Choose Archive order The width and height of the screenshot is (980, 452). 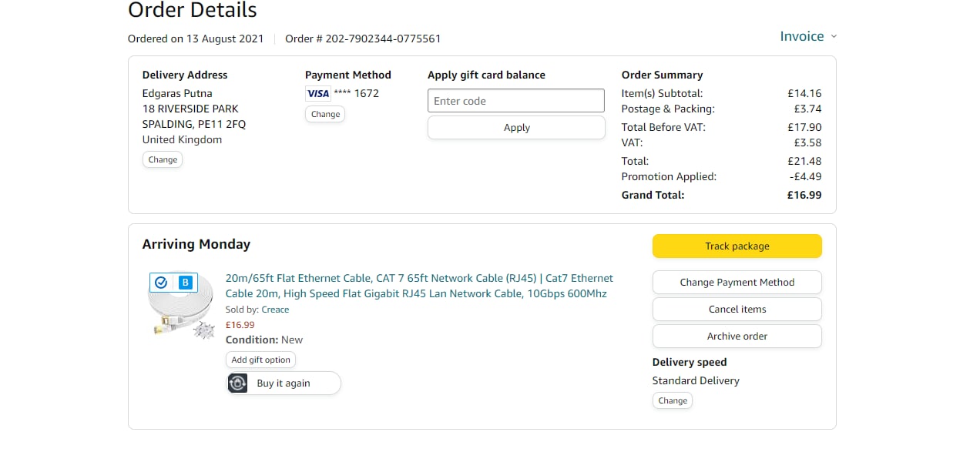click(737, 336)
